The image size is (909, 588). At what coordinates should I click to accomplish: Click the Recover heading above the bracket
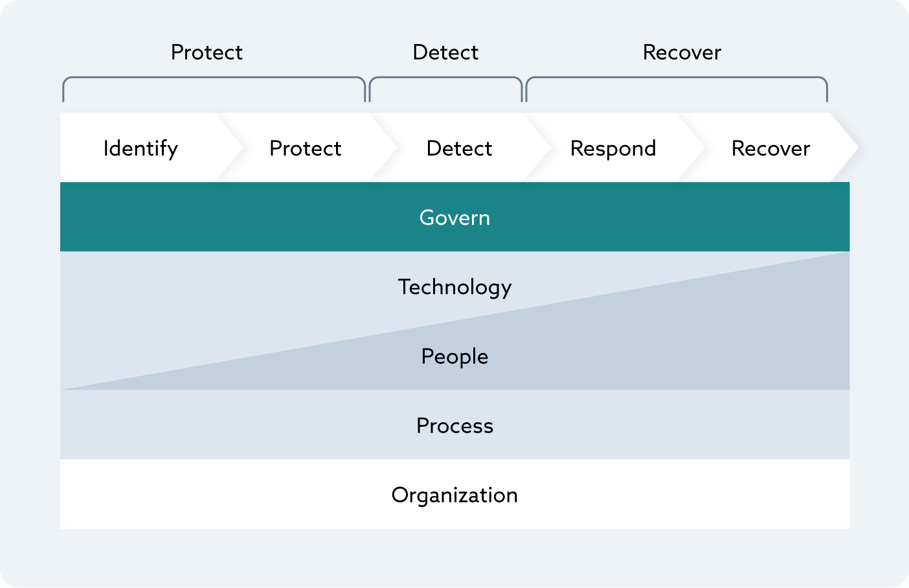[x=682, y=52]
